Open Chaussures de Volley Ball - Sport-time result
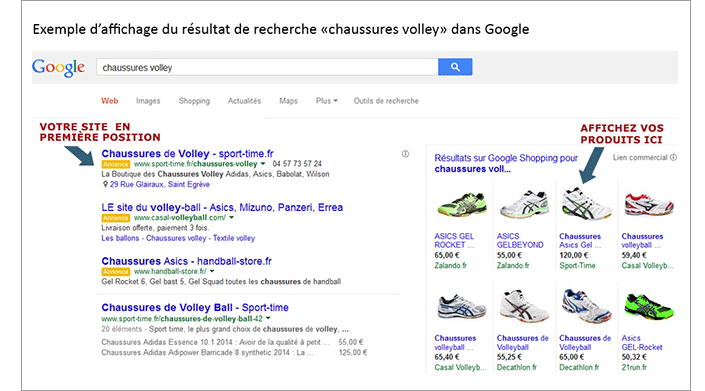Viewport: 705px width, 391px height. 195,307
